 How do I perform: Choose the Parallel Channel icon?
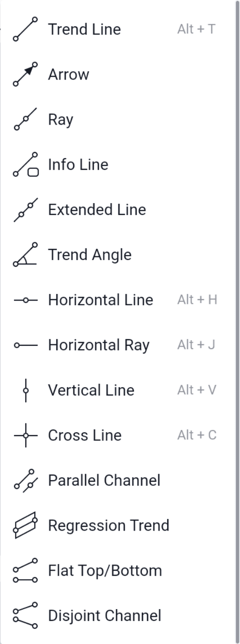25,481
